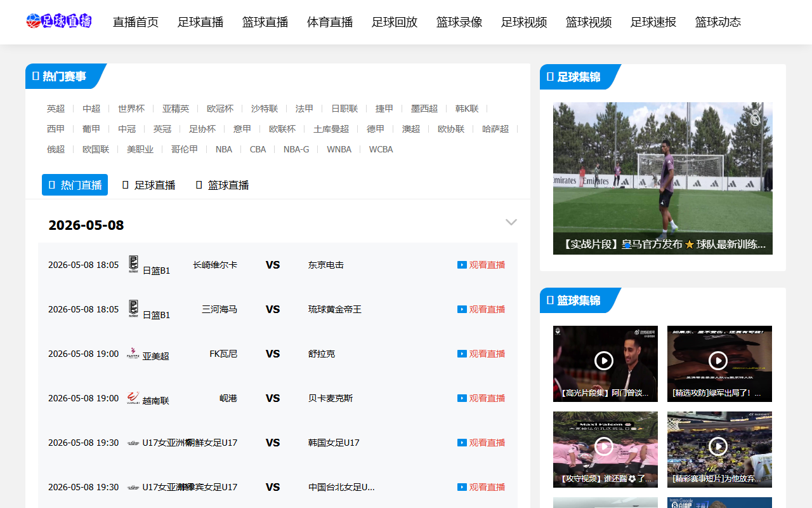The width and height of the screenshot is (812, 508).
Task: Click the 沙特联 league link
Action: [x=265, y=109]
